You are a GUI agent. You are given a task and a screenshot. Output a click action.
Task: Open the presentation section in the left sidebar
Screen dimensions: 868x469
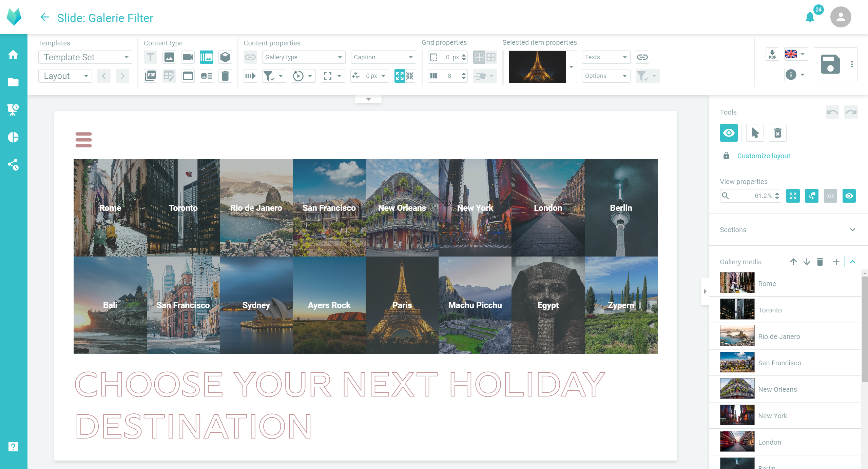coord(13,109)
